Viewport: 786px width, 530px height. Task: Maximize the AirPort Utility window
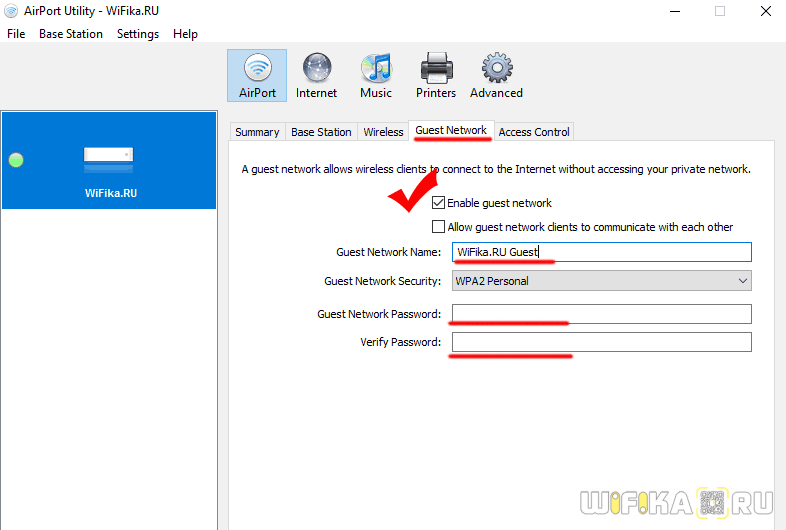720,11
